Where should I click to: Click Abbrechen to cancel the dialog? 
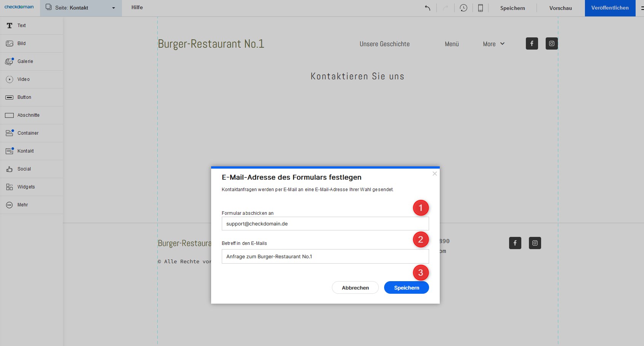(x=355, y=288)
